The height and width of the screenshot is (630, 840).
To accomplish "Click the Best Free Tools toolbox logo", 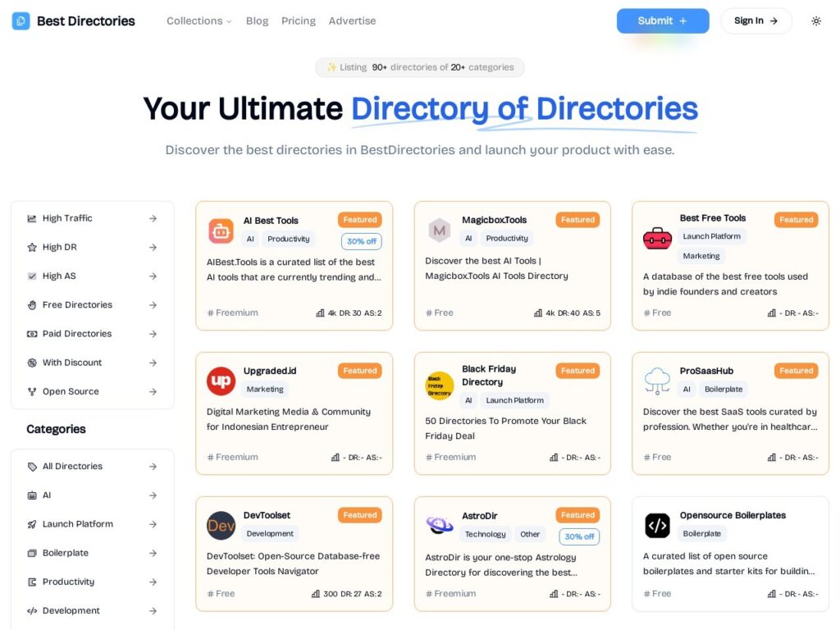I will [657, 239].
